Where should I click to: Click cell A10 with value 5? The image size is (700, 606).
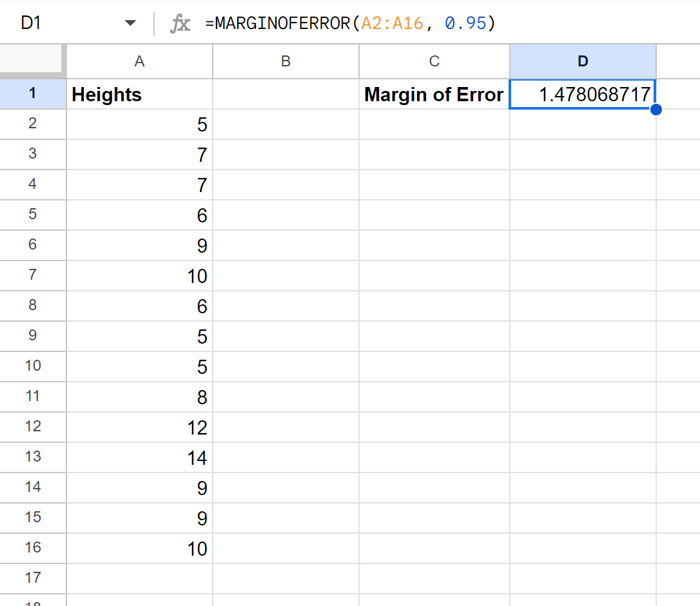tap(139, 367)
